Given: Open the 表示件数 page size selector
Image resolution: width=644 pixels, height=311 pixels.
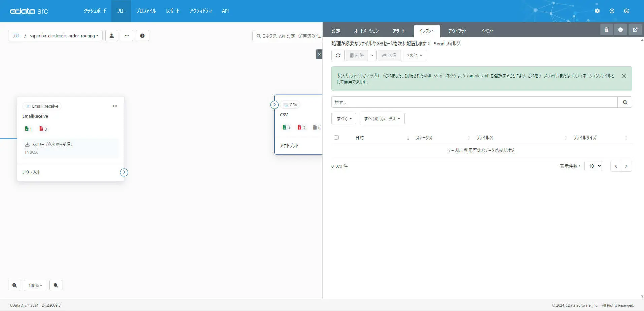Looking at the screenshot, I should (593, 166).
